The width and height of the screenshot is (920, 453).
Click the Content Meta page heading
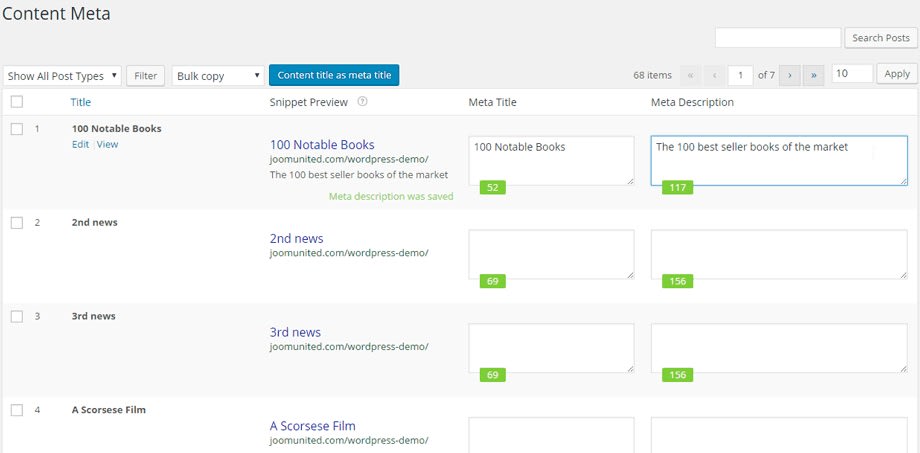(56, 13)
